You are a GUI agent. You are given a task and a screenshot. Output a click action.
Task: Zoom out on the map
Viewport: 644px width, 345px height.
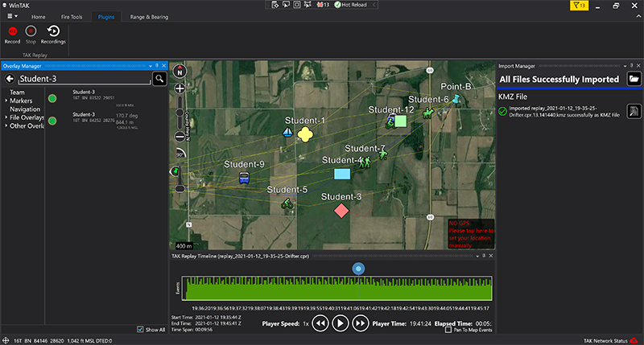point(180,136)
